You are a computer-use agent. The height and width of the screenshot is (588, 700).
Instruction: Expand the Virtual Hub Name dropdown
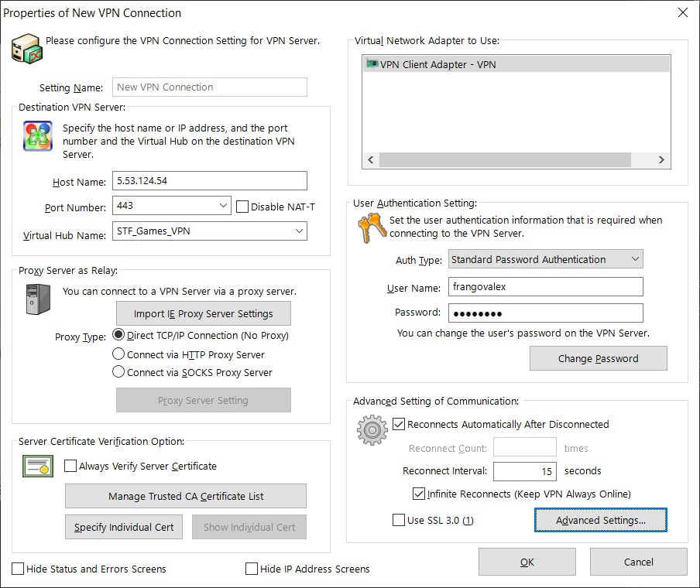299,231
